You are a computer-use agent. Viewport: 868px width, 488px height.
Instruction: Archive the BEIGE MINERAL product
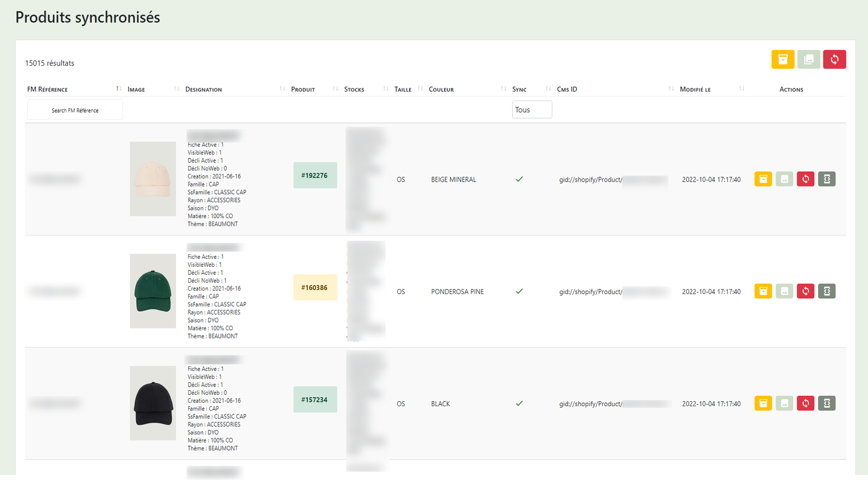[763, 179]
